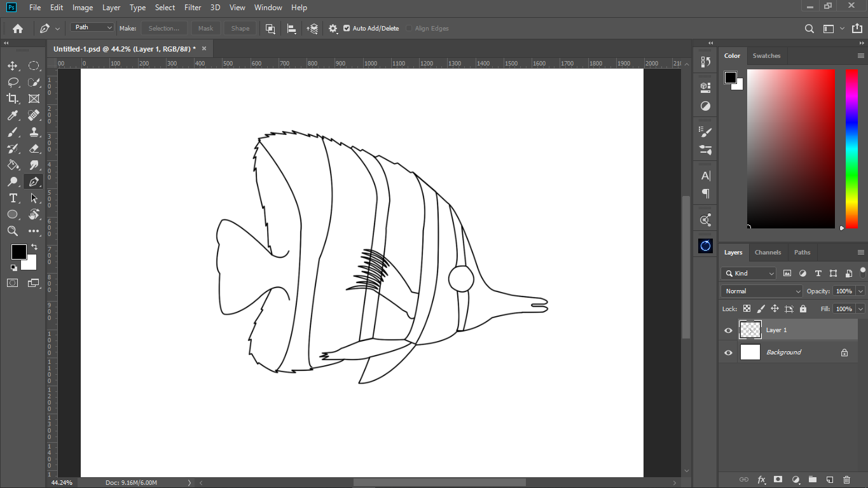Switch to the Swatches tab
This screenshot has width=868, height=488.
(766, 56)
